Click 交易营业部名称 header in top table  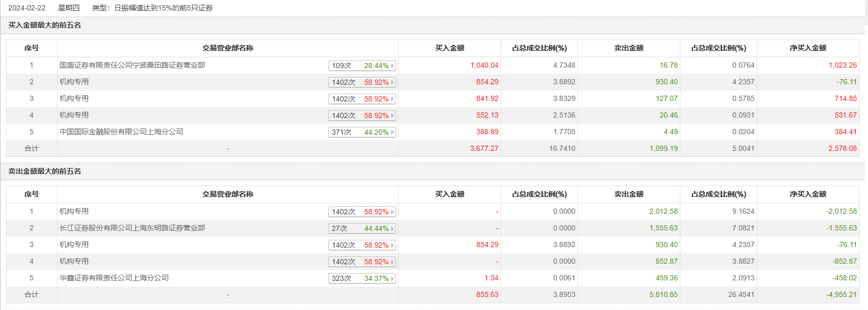point(228,48)
